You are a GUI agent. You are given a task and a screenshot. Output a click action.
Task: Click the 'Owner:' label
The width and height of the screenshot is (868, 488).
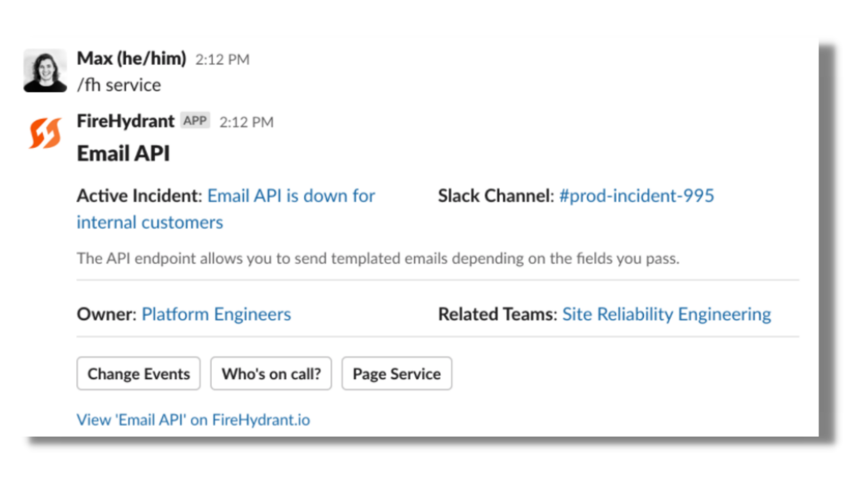coord(106,314)
